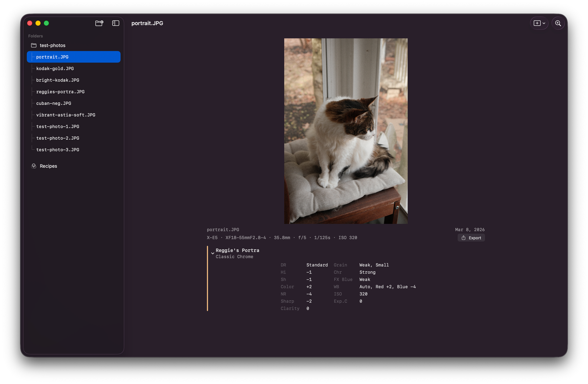Toggle the sidebar panel icon
The image size is (588, 384).
pyautogui.click(x=116, y=23)
